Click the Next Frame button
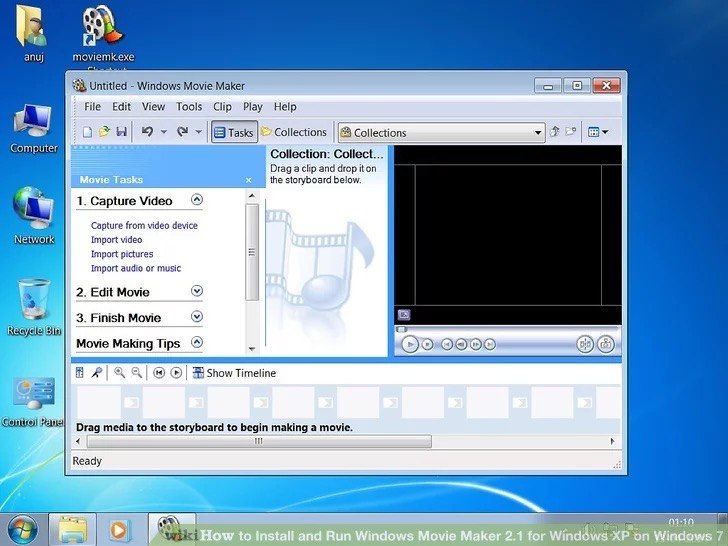Viewport: 728px width, 546px height. click(x=475, y=344)
